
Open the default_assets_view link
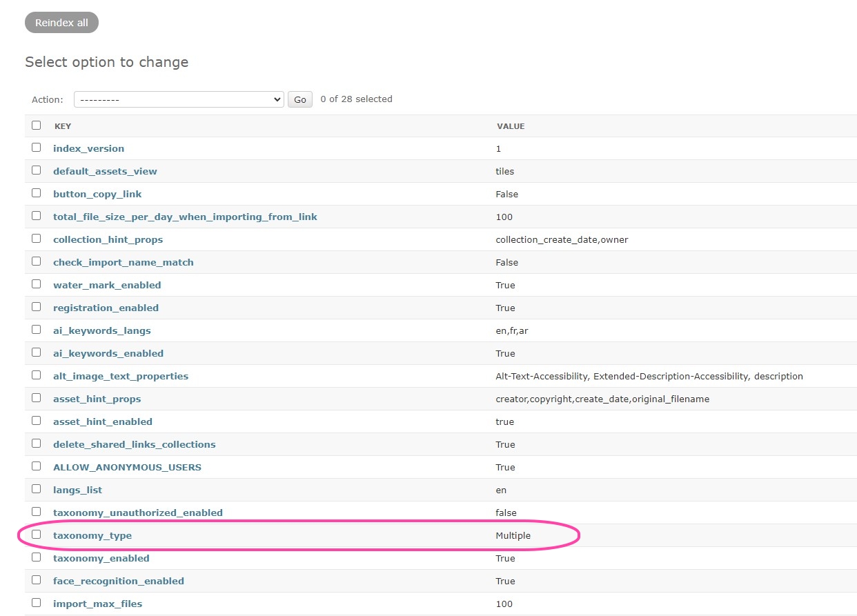click(x=105, y=171)
